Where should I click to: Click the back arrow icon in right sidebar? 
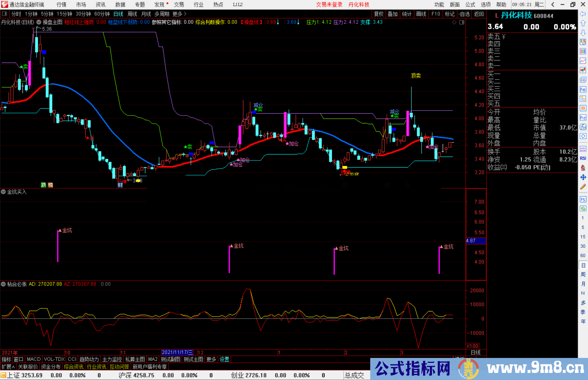click(583, 14)
